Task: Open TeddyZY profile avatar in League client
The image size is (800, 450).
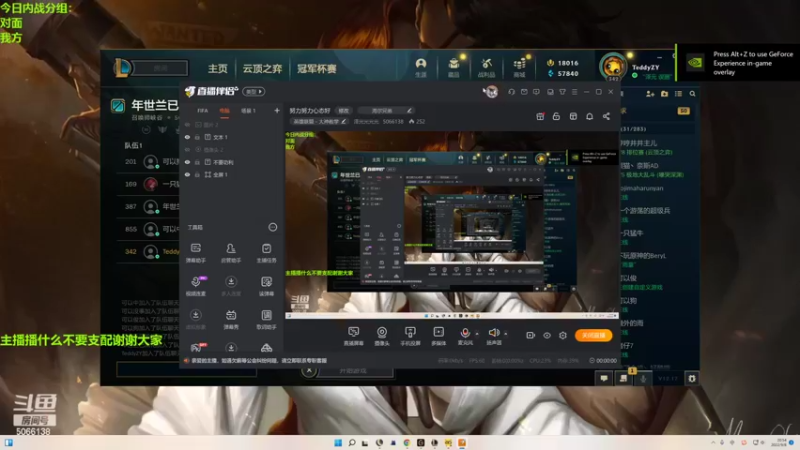Action: 612,67
